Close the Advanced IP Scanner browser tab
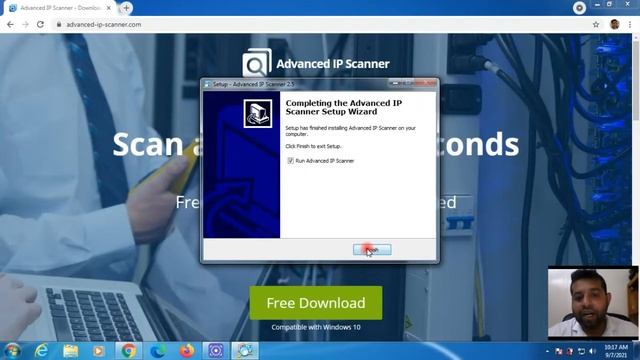Viewport: 640px width, 360px height. click(x=109, y=8)
